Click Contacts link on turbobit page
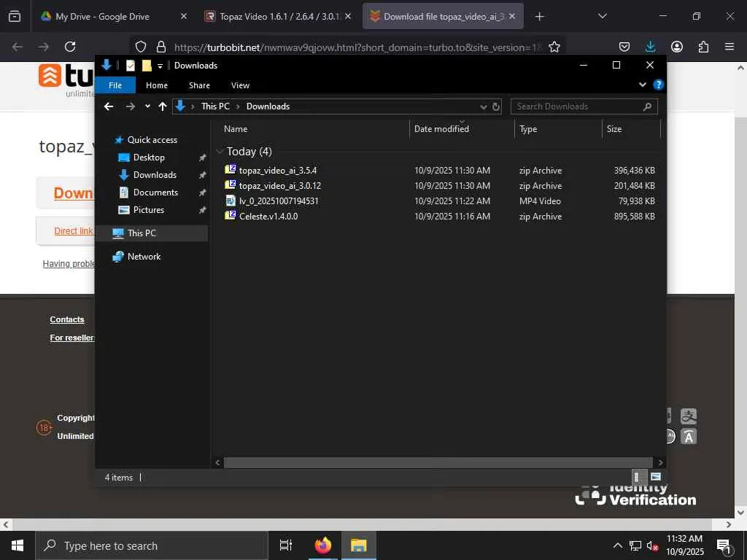This screenshot has width=747, height=560. click(66, 319)
